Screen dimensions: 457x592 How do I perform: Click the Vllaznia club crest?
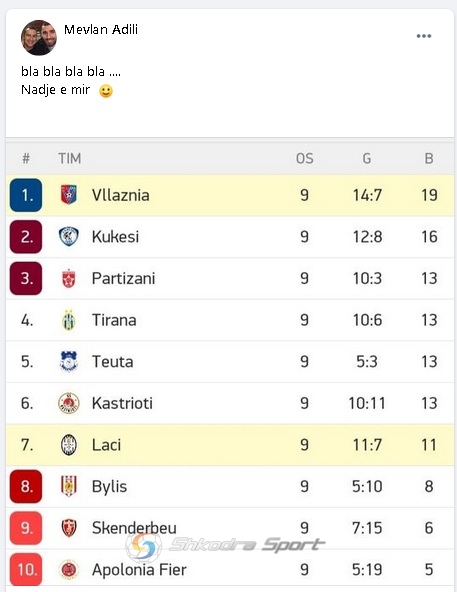pos(69,195)
